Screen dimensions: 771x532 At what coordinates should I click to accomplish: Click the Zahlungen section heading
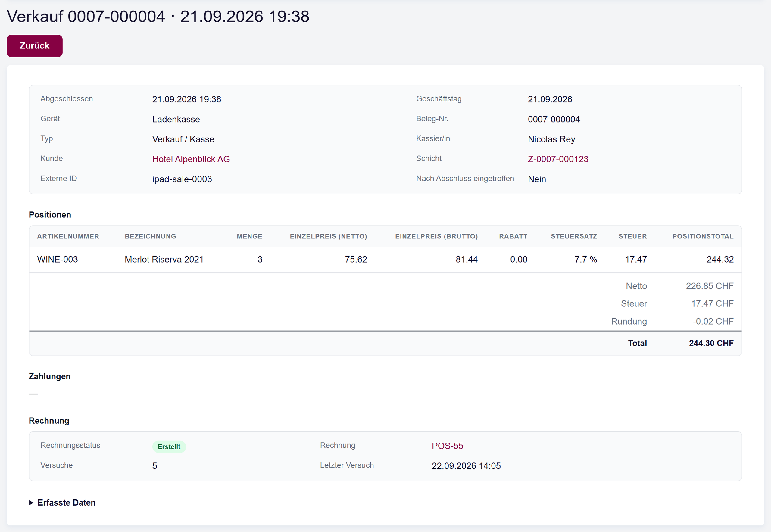pos(50,376)
